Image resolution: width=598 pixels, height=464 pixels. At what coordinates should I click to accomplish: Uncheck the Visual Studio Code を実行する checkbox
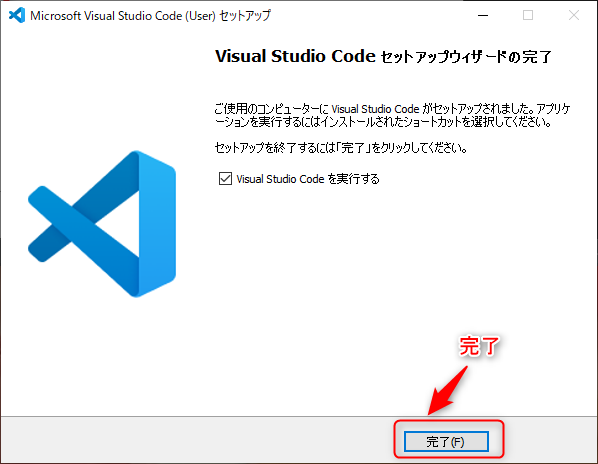point(225,178)
